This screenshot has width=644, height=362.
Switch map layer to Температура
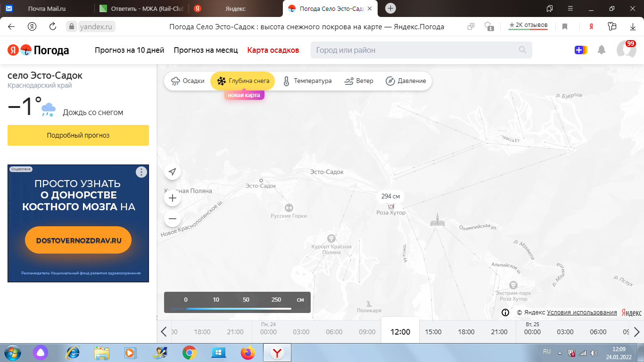[x=307, y=81]
